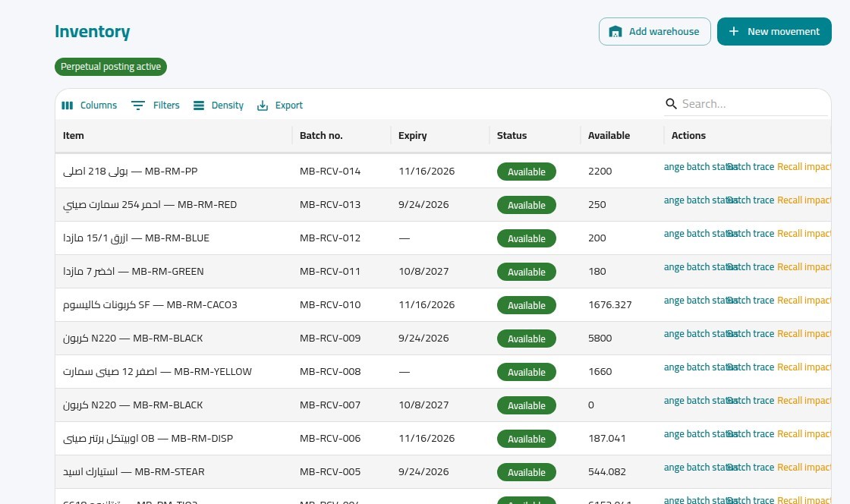
Task: Open Batch trace for MB-RCV-009
Action: [751, 334]
